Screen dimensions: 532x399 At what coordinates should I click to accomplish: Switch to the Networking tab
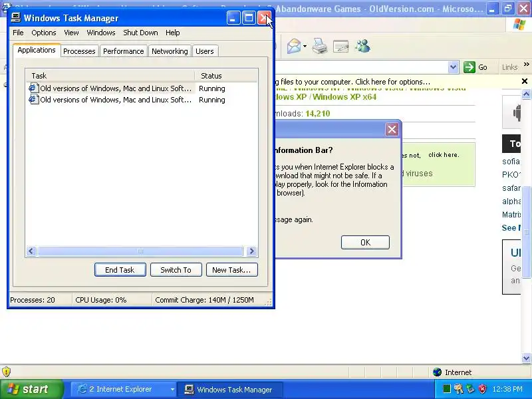pos(170,51)
